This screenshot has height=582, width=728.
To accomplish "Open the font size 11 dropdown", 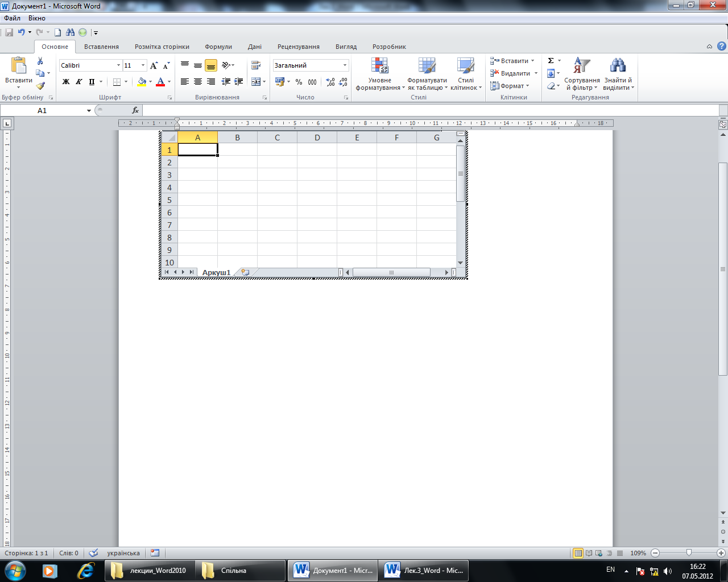I will 143,65.
